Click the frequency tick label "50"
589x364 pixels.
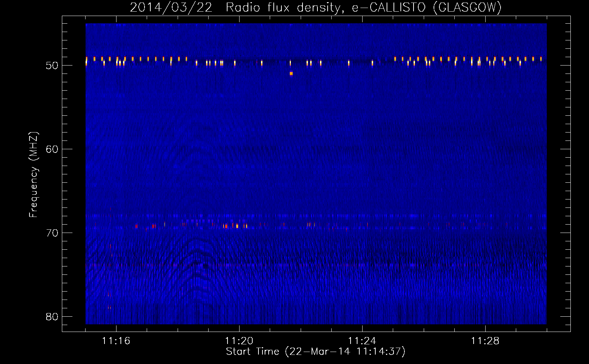[x=52, y=66]
